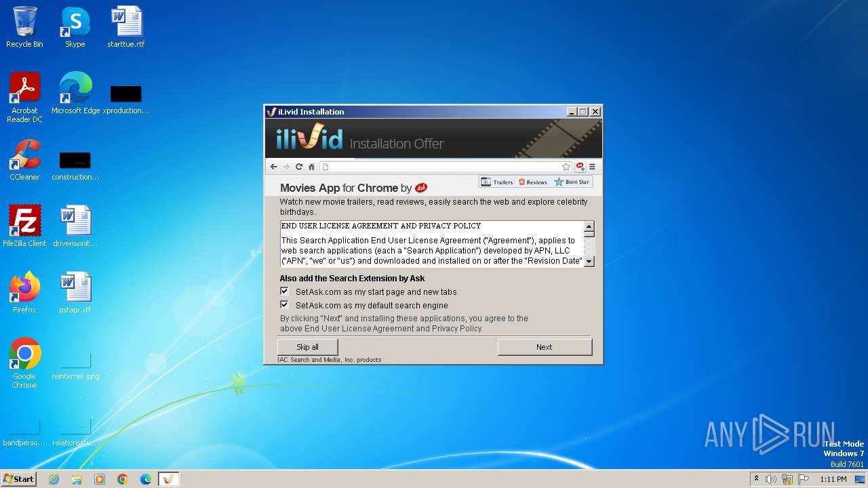The height and width of the screenshot is (488, 868).
Task: Select the pstapr.rtf document icon
Action: point(75,293)
